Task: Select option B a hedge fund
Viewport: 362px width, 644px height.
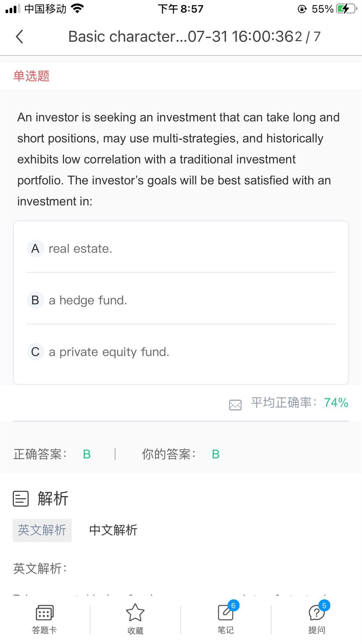Action: (87, 300)
